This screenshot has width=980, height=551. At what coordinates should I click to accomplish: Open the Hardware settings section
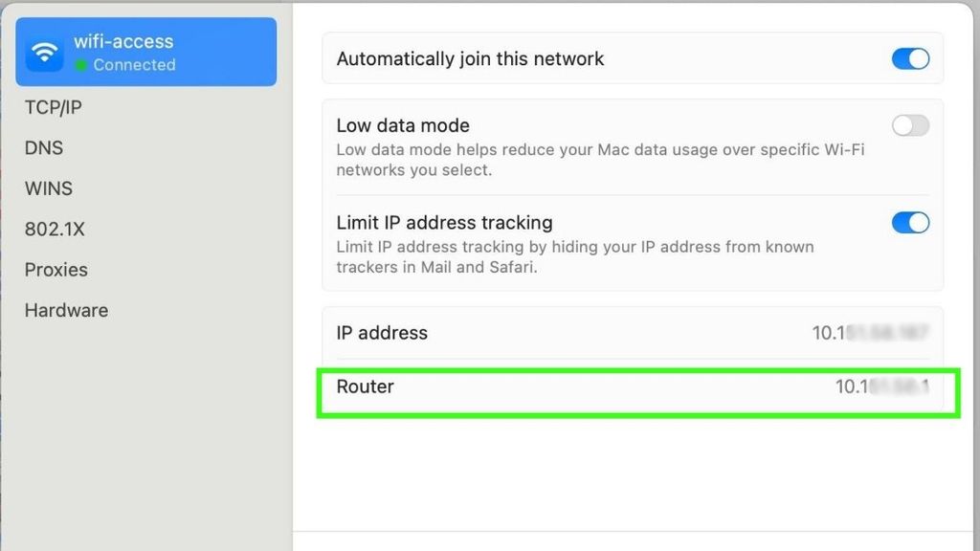point(66,310)
